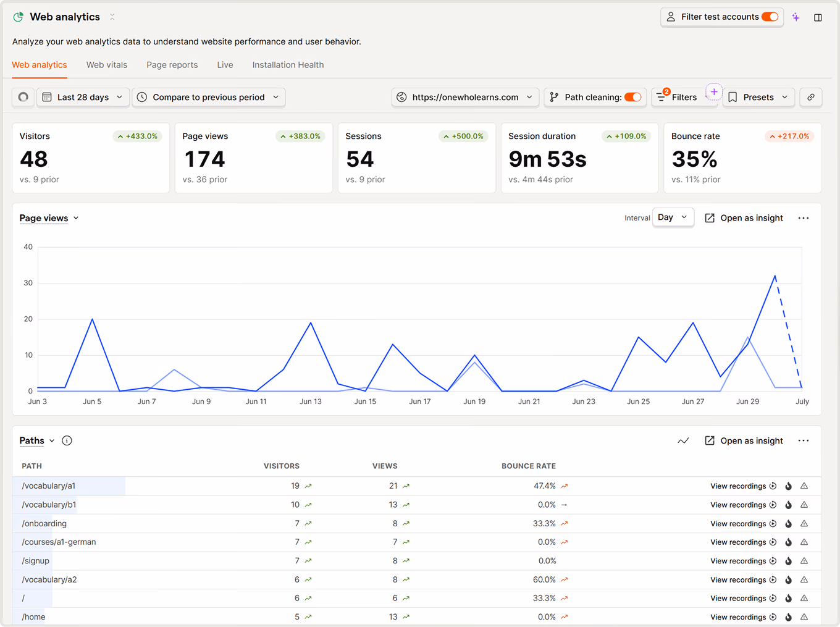The image size is (840, 627).
Task: Open heatmap flame icon for /vocabulary/a1
Action: (x=789, y=486)
